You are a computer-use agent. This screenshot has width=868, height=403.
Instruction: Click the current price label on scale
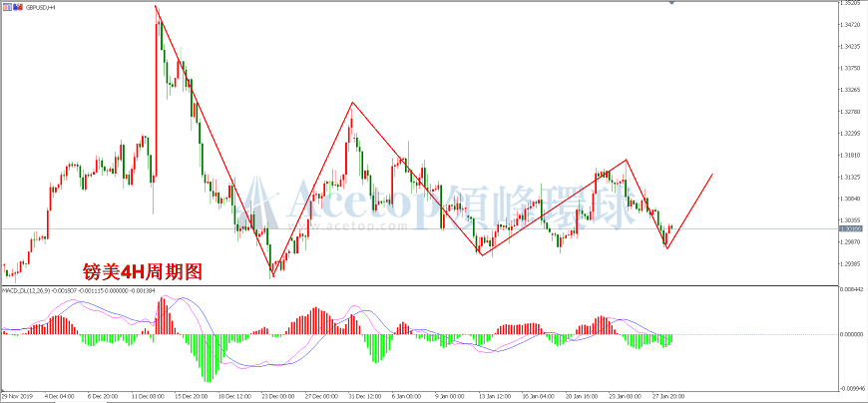pyautogui.click(x=852, y=228)
